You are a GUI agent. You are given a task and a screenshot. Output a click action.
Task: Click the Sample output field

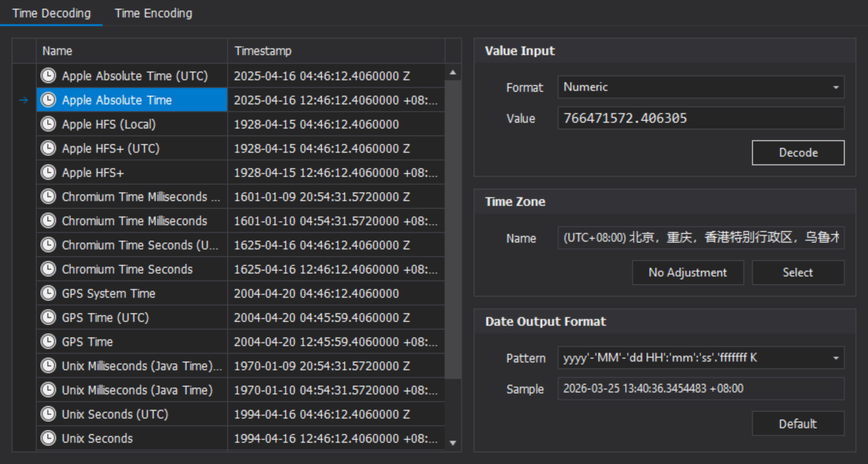click(700, 389)
